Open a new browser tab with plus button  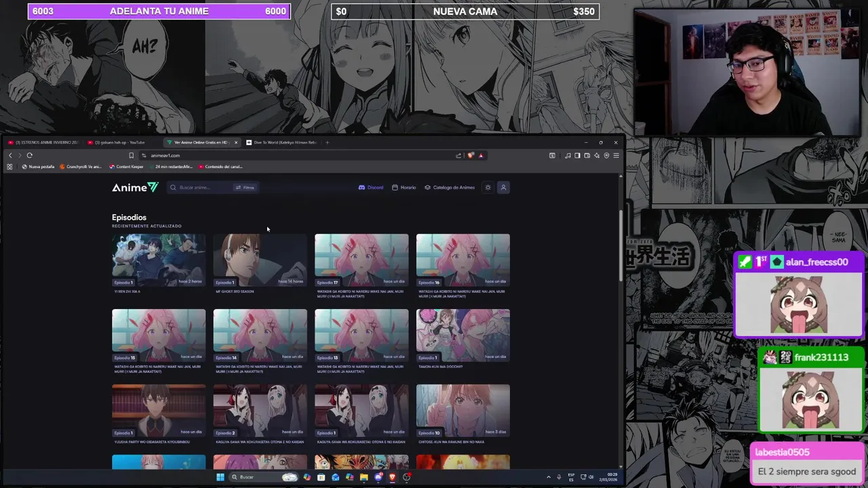click(327, 142)
